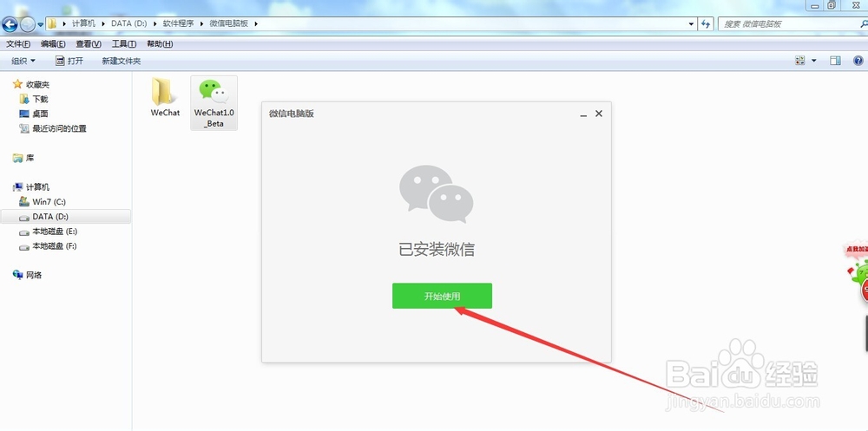This screenshot has height=431, width=868.
Task: Select 计算机 in the navigation pane
Action: tap(31, 187)
